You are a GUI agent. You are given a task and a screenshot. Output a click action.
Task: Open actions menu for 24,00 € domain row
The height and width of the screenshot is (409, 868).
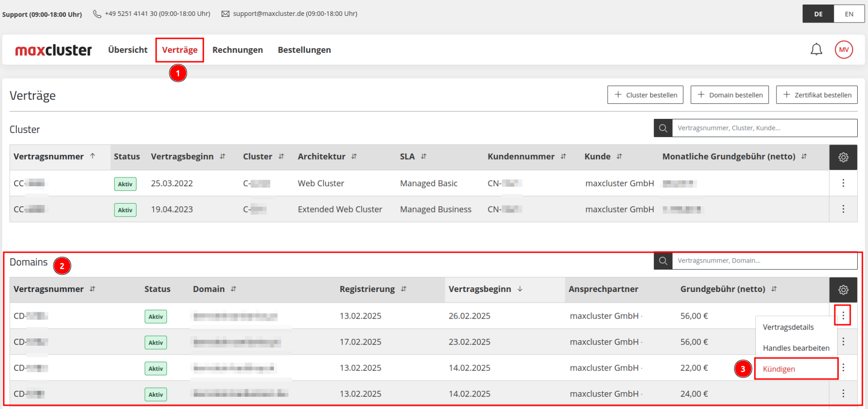click(843, 394)
